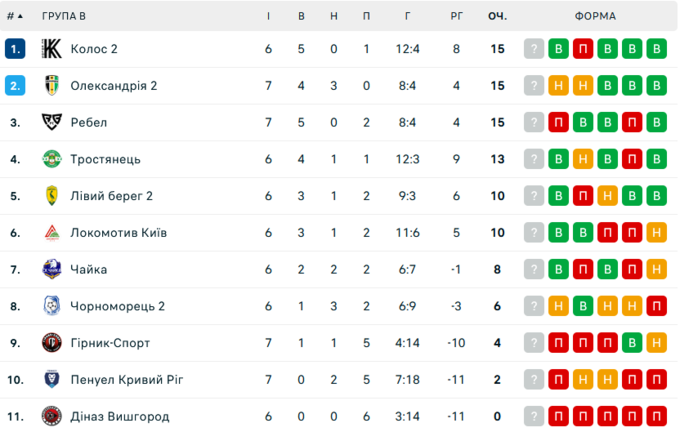Click the light-blue position 2 rank badge

coord(14,86)
